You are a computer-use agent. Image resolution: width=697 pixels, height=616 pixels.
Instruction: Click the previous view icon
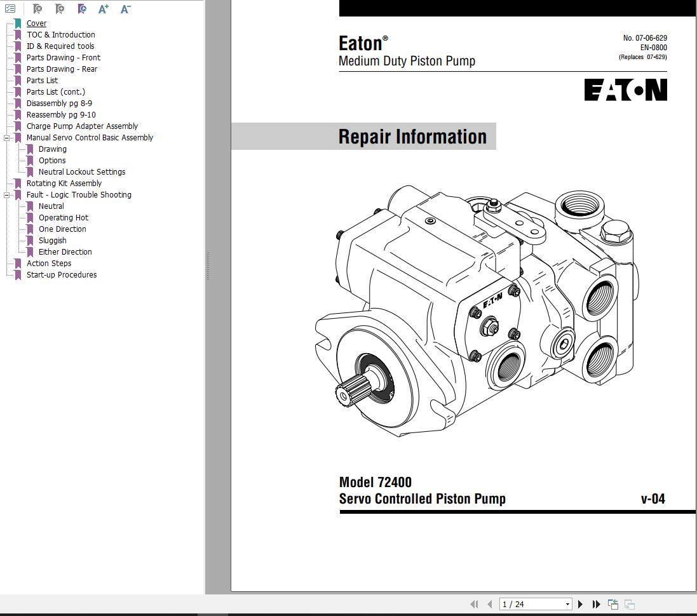point(612,604)
